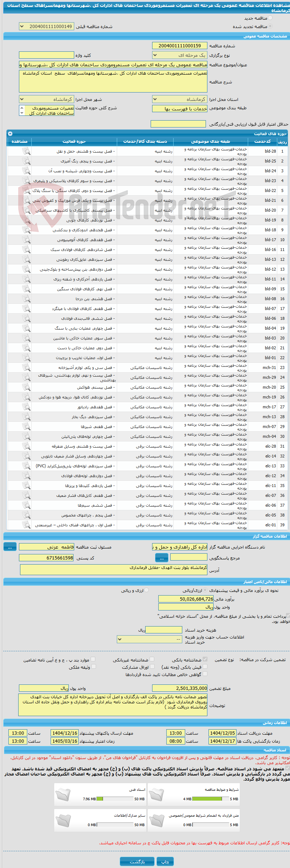Click the هزینه خرید اسناد input field
Image resolution: width=290 pixels, height=868 pixels.
coord(164,630)
